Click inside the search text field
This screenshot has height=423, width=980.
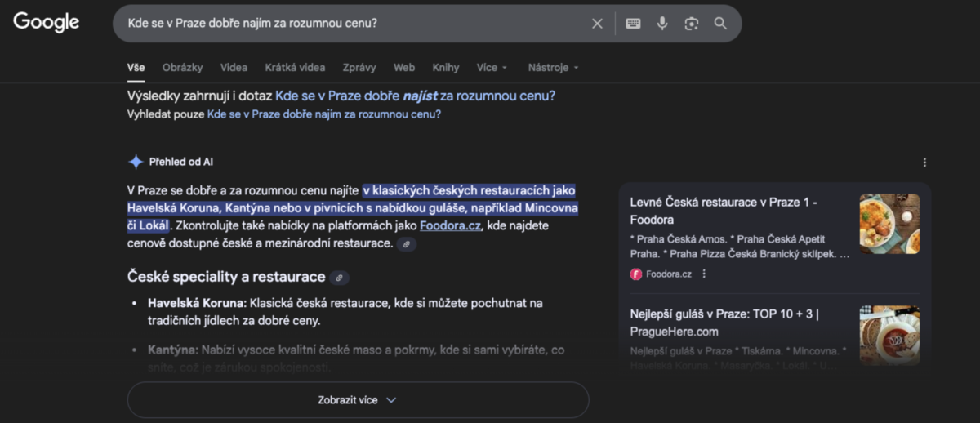(x=351, y=24)
